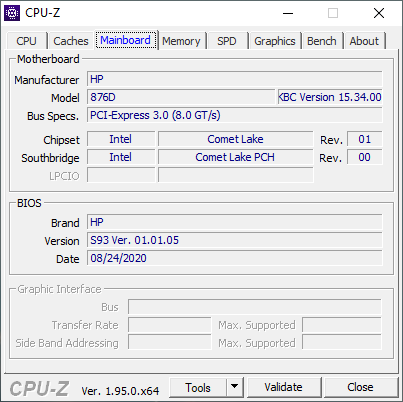
Task: Open the Tools dropdown arrow
Action: click(x=235, y=387)
